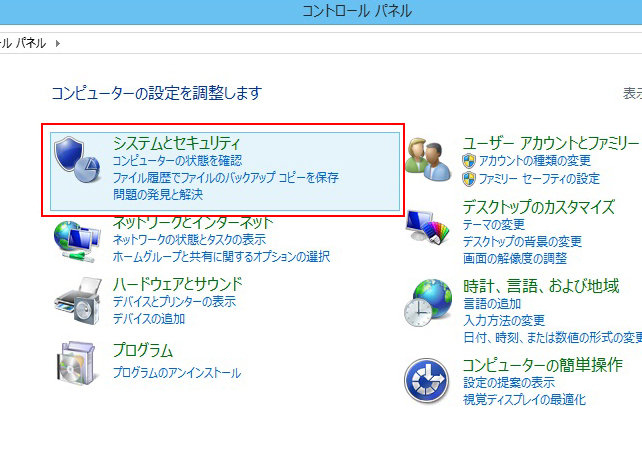Select コンピューターの状態を確認 link

point(177,160)
